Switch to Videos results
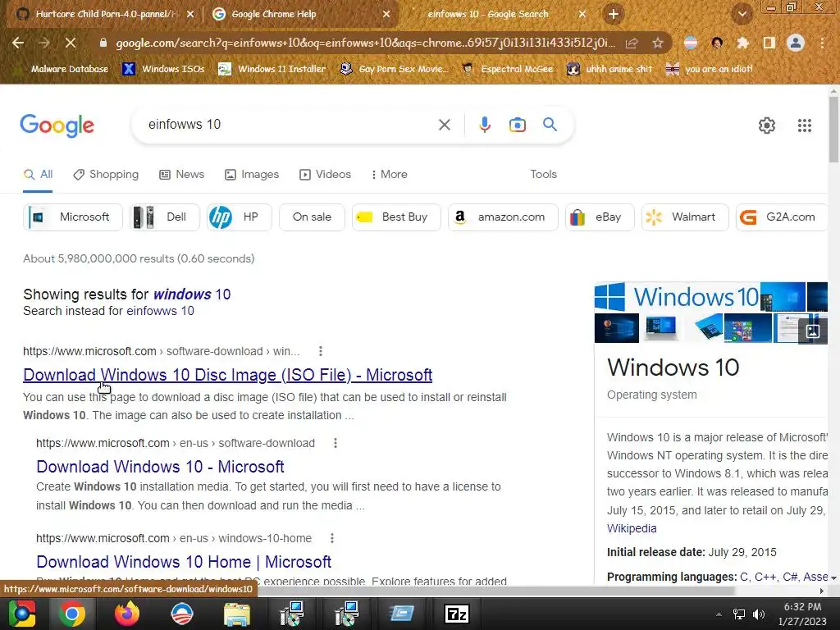 325,174
